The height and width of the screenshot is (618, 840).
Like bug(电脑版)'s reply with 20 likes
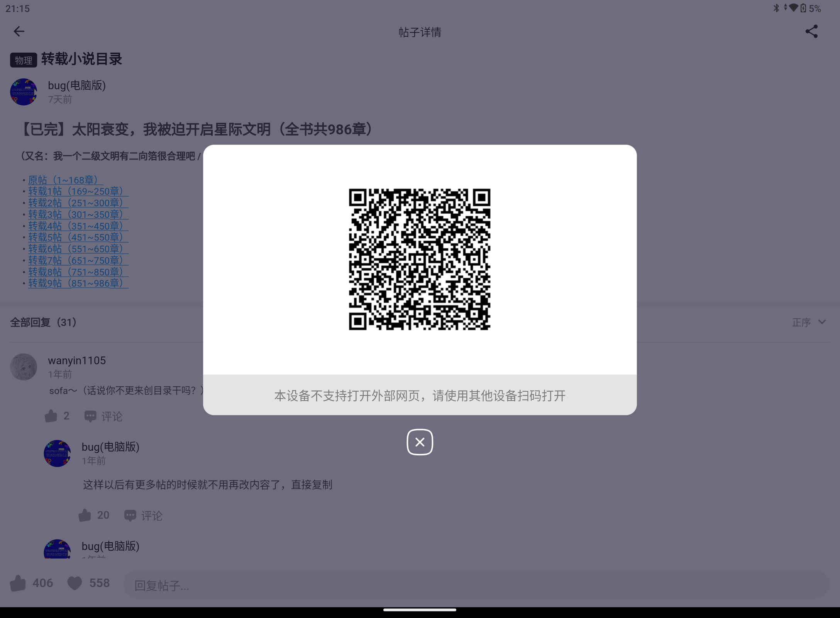tap(85, 515)
